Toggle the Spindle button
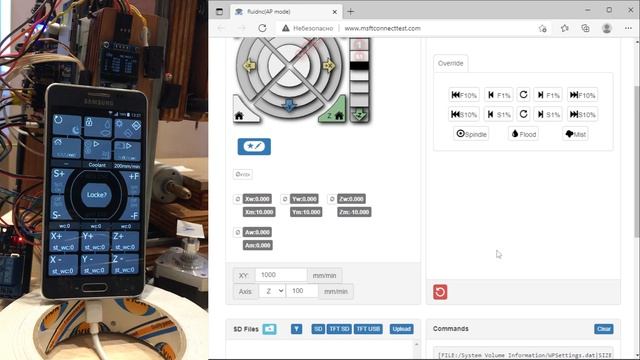Screen dimensions: 640x360 [x=471, y=134]
